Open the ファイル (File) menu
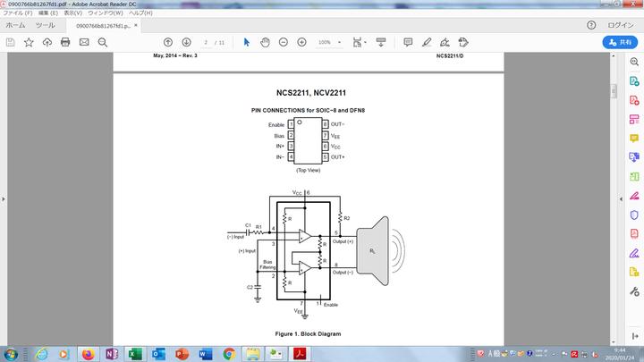The height and width of the screenshot is (362, 644). point(18,14)
